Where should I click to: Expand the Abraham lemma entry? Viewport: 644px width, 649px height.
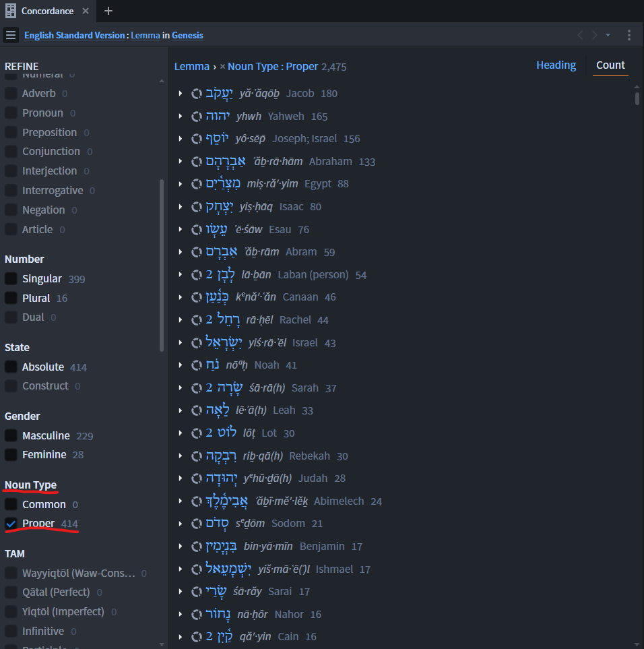pyautogui.click(x=181, y=162)
